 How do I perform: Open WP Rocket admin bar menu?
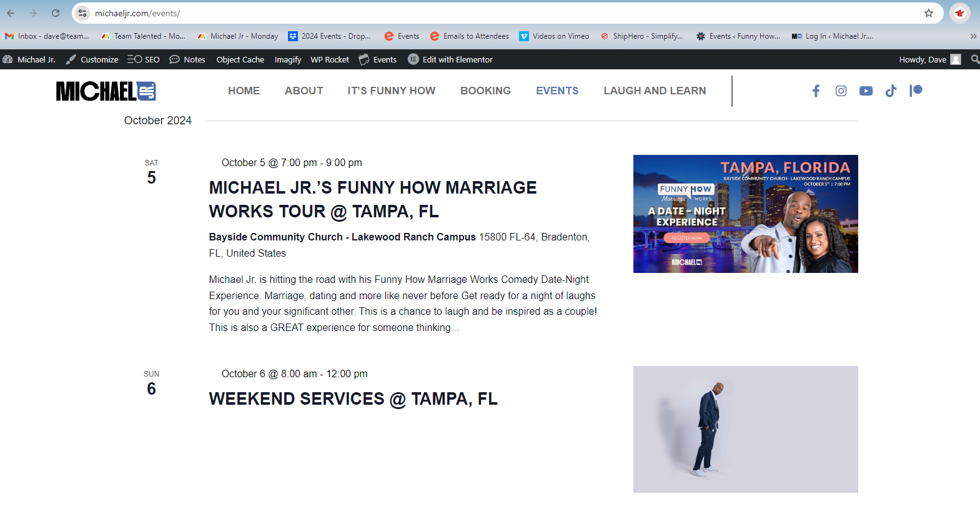(x=330, y=59)
